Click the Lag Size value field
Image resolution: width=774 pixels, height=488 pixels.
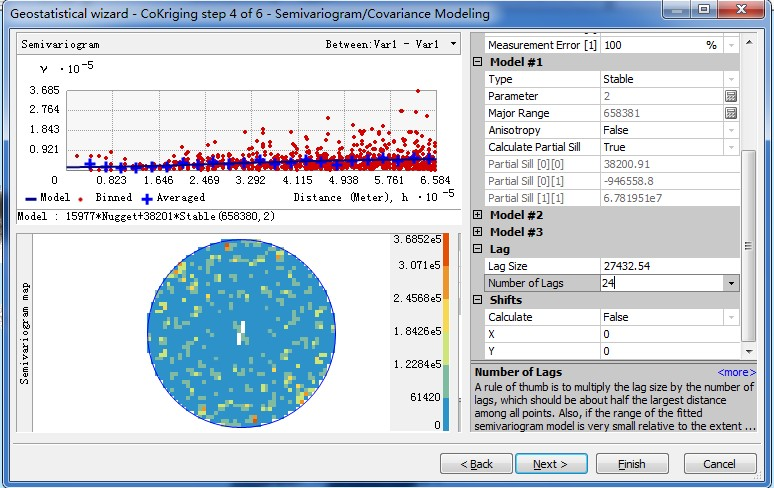[660, 266]
